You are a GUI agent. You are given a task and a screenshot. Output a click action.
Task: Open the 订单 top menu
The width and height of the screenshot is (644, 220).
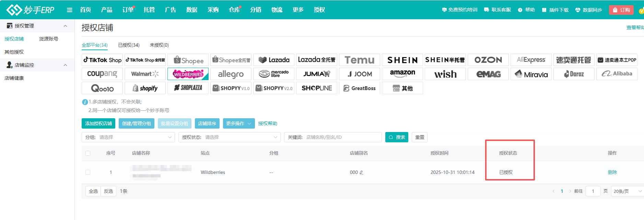(x=128, y=10)
